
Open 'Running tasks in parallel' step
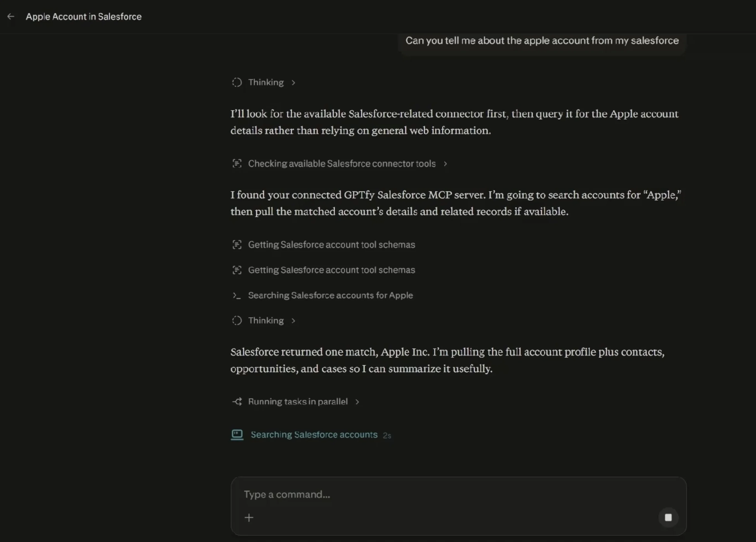[298, 402]
